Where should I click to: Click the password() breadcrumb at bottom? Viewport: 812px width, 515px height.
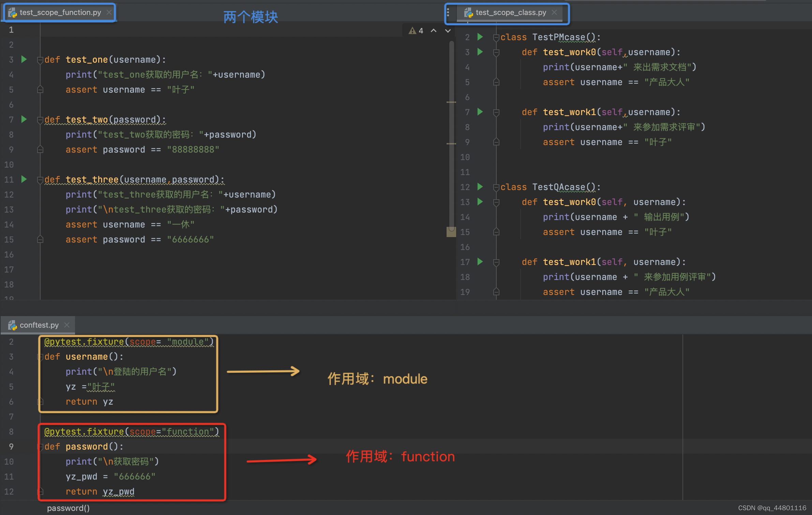coord(68,508)
